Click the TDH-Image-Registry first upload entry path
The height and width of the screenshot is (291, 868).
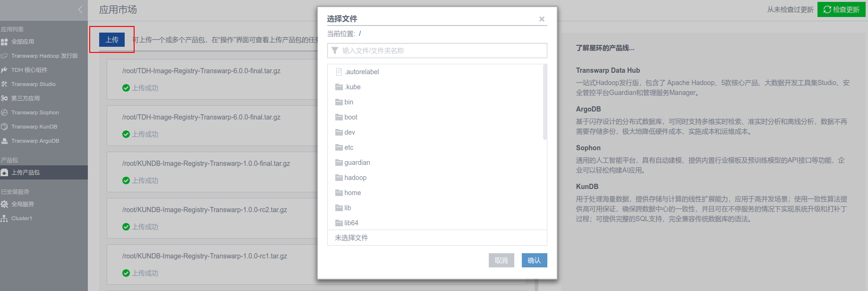(x=201, y=71)
